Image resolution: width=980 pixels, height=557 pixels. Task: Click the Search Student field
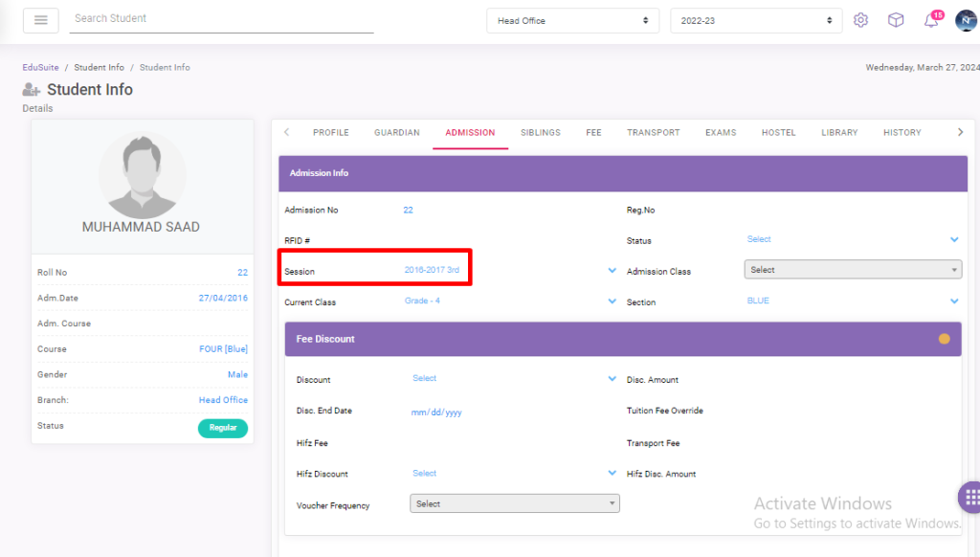tap(220, 19)
